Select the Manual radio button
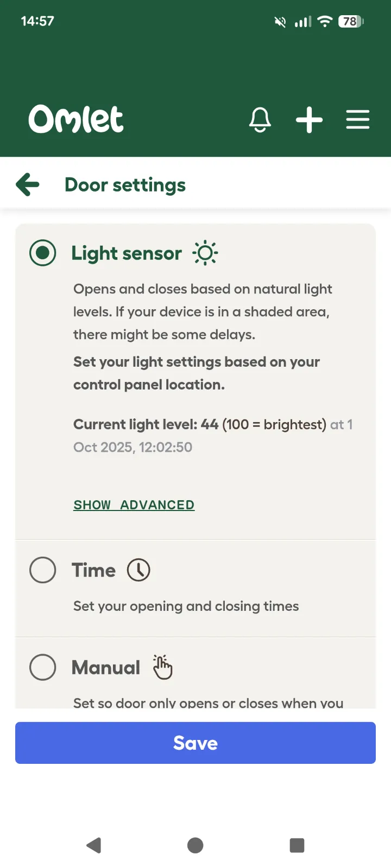The width and height of the screenshot is (391, 868). [43, 667]
